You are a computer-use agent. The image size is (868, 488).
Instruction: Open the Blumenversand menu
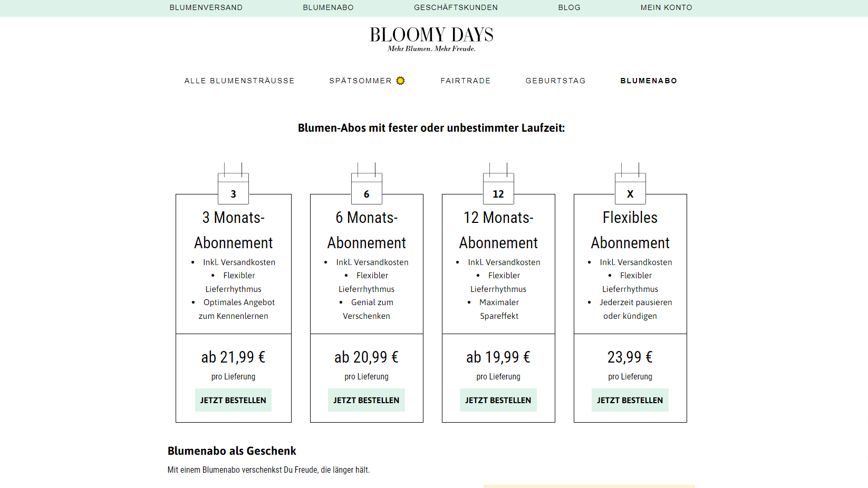206,7
